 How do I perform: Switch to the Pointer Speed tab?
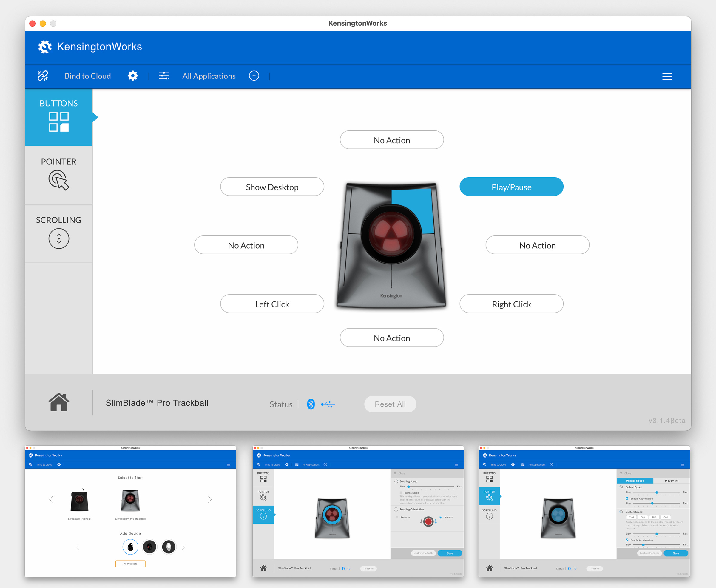635,481
